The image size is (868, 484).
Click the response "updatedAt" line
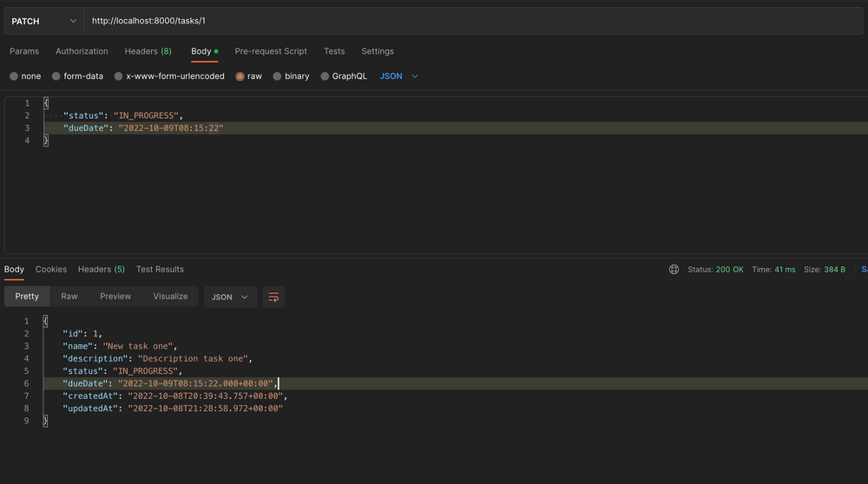pyautogui.click(x=173, y=409)
